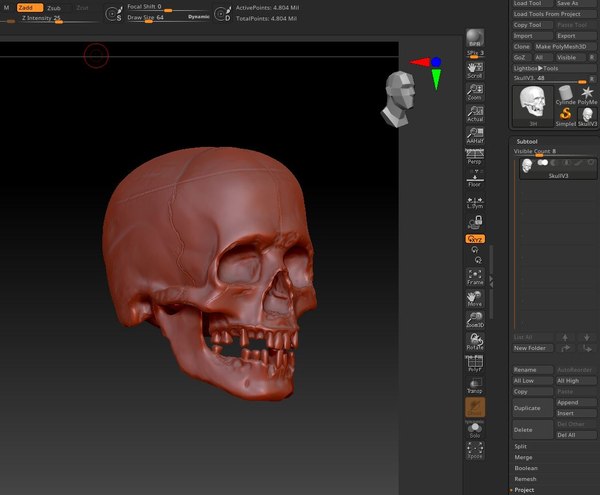Toggle the M material channel button

click(x=7, y=8)
